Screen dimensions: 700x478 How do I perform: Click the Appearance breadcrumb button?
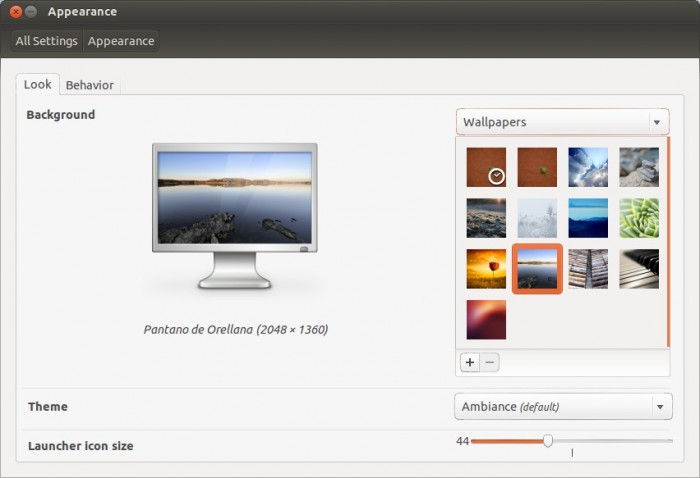point(121,41)
